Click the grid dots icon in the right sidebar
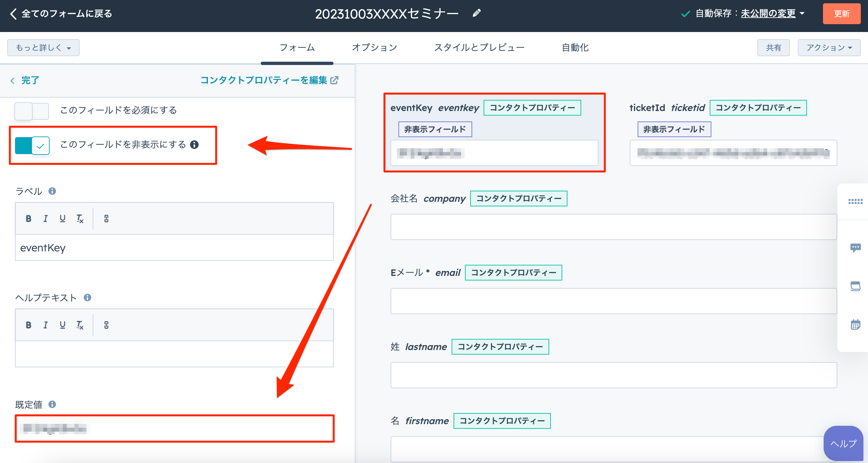This screenshot has width=868, height=463. point(855,202)
